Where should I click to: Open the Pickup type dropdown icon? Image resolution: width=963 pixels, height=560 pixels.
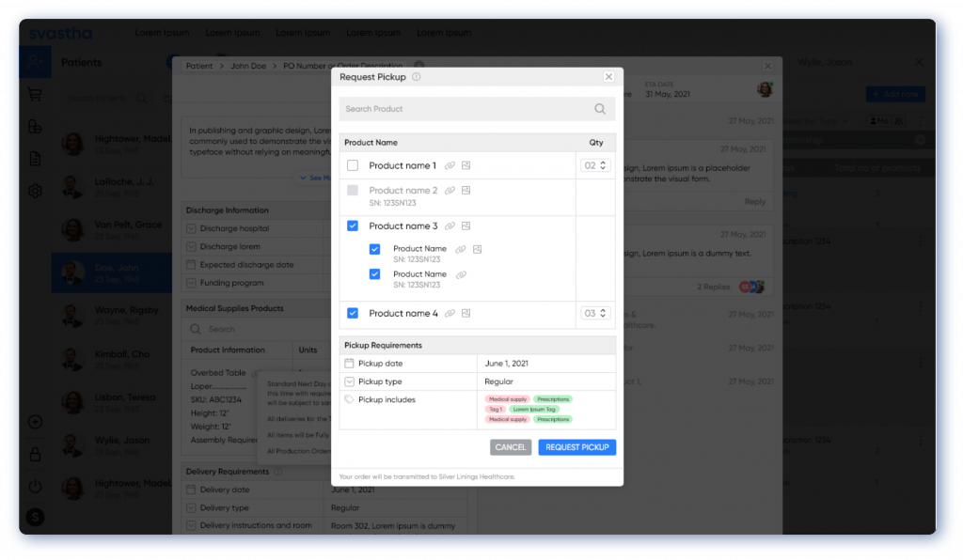(x=350, y=381)
